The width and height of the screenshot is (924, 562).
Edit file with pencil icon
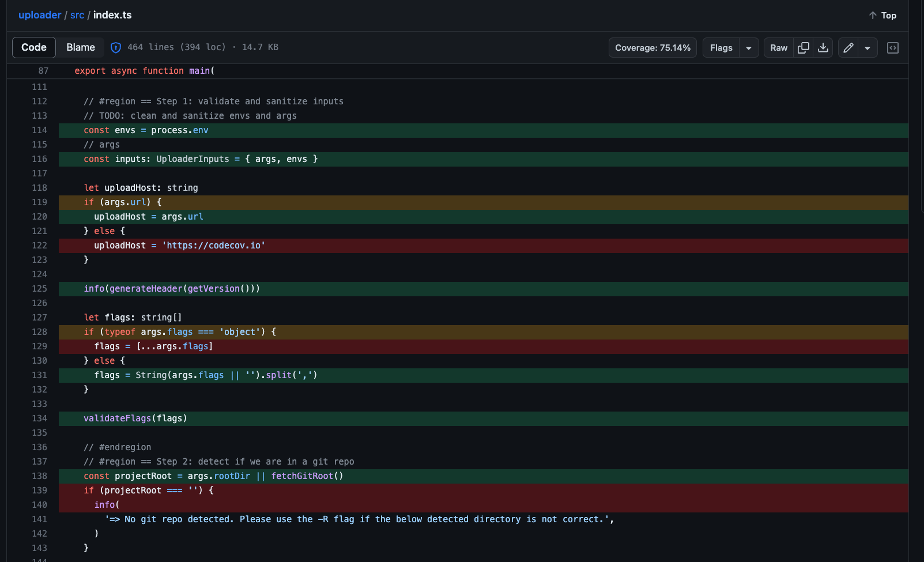pyautogui.click(x=848, y=48)
